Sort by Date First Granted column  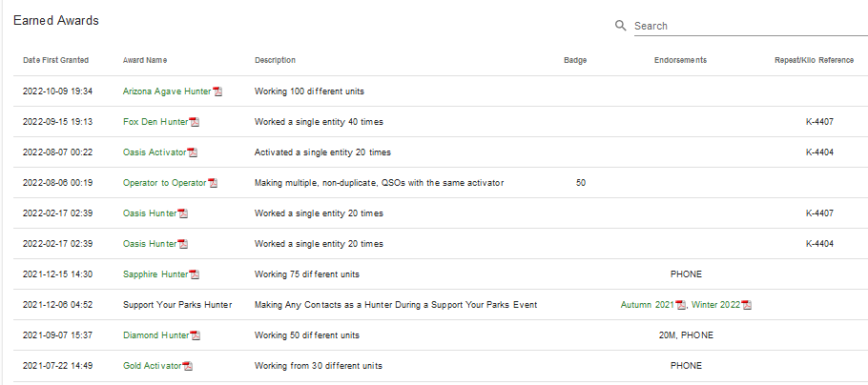(55, 60)
